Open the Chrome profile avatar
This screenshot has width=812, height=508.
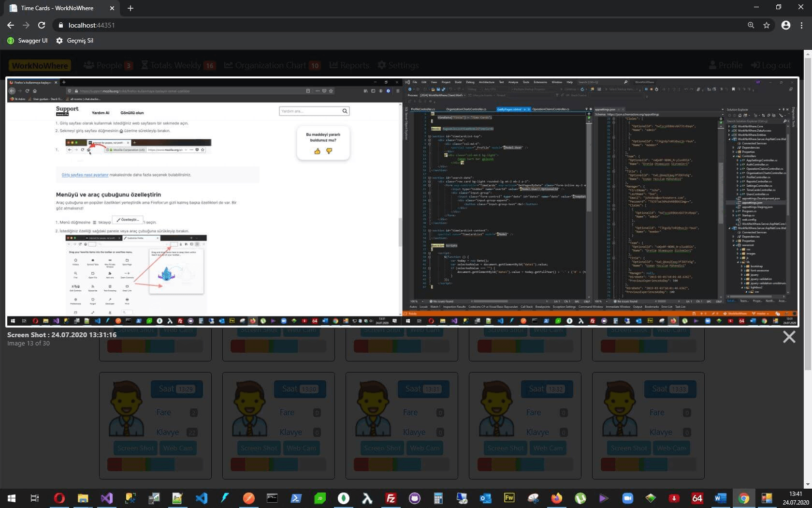point(786,25)
